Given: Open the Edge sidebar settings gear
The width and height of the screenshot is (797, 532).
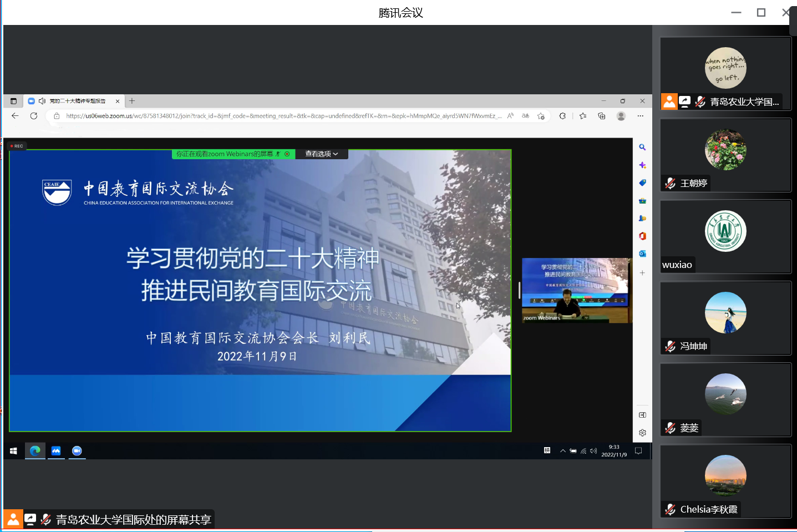Looking at the screenshot, I should [x=642, y=433].
